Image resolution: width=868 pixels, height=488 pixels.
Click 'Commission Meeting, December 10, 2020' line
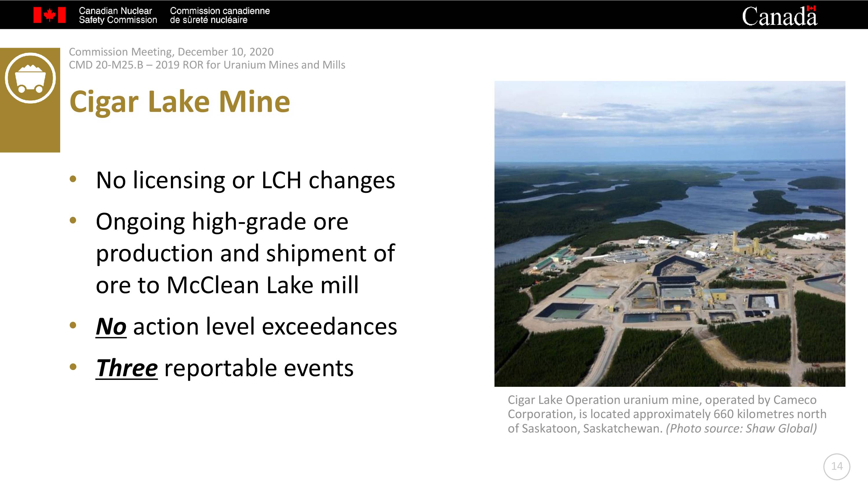171,52
